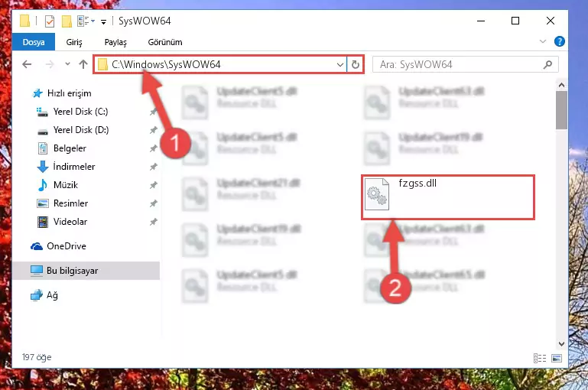Click the Ara: SysWOW64 search box
Screen dimensions: 588x390
(x=465, y=64)
